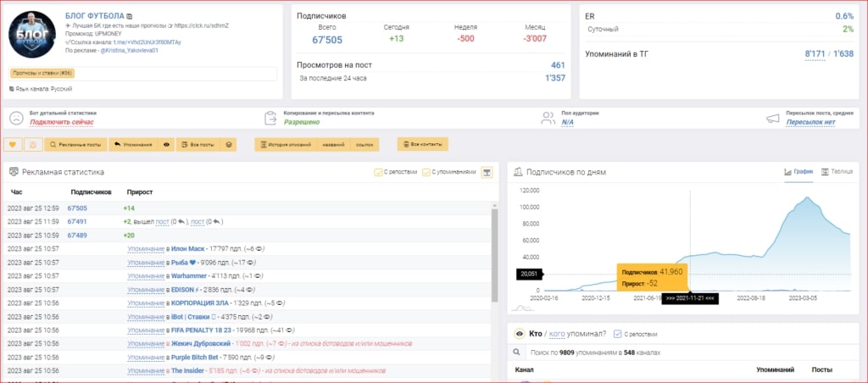Click the 2021-11-21 date marker on the chart
Image resolution: width=868 pixels, height=383 pixels.
point(689,298)
